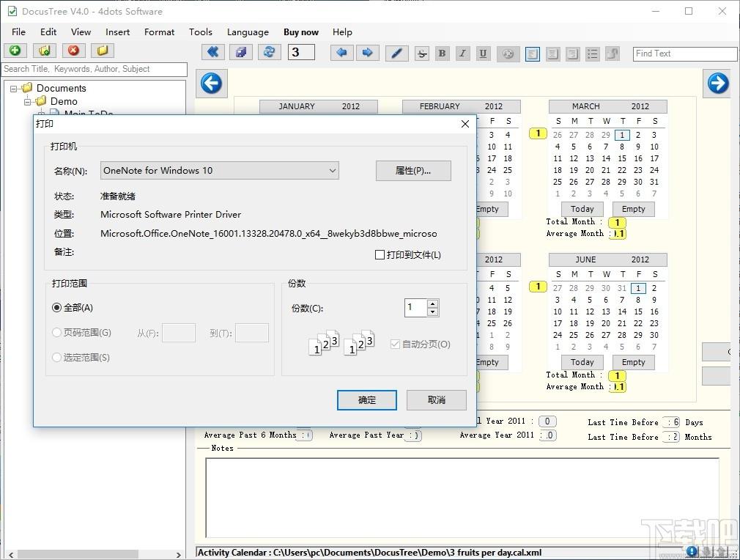The width and height of the screenshot is (740, 560).
Task: Toggle bold formatting
Action: (443, 54)
